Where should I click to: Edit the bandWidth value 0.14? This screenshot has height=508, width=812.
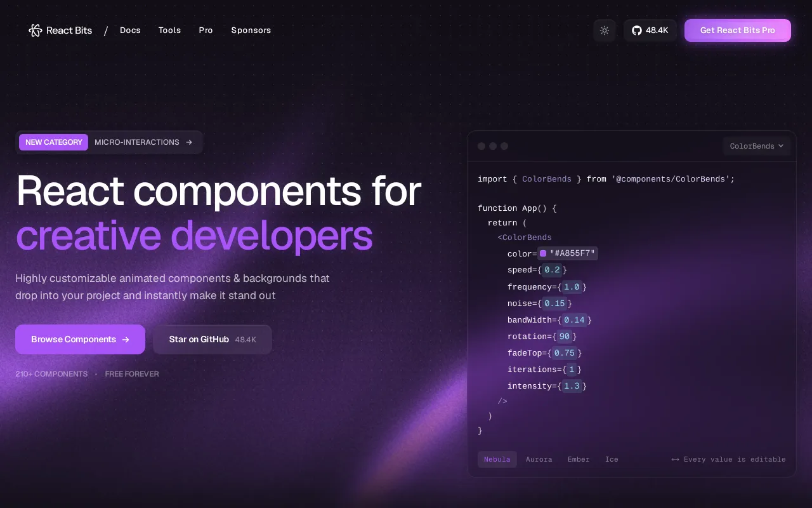[575, 320]
